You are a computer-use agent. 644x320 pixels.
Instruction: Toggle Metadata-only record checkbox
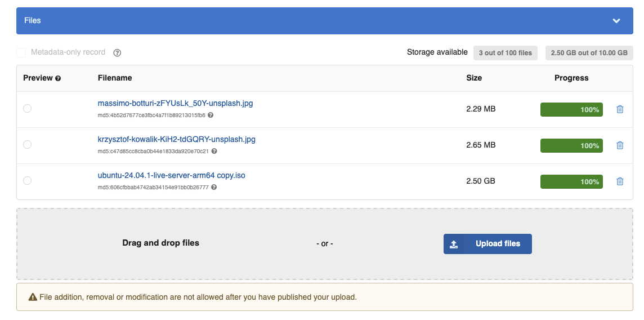21,52
